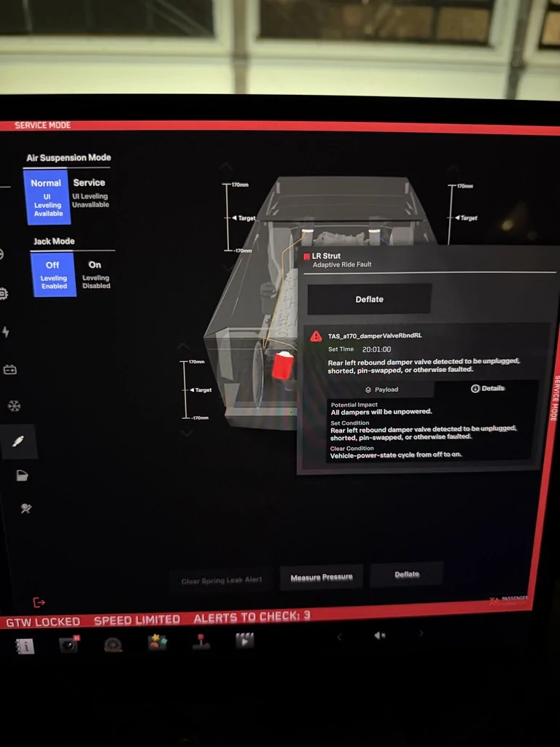Adjust the front left Target height marker
The image size is (560, 747).
[x=244, y=218]
